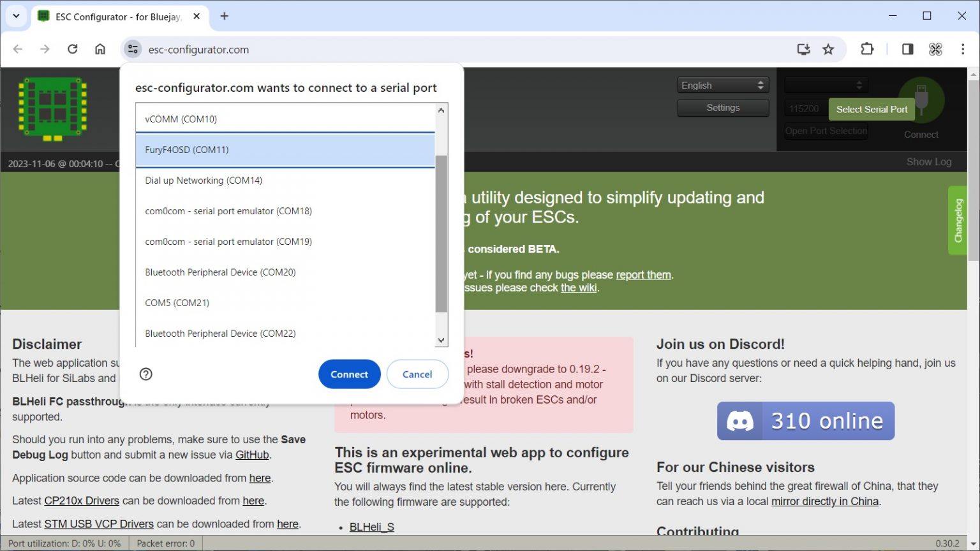Open the tab search chevron
The width and height of the screenshot is (980, 551).
point(16,16)
